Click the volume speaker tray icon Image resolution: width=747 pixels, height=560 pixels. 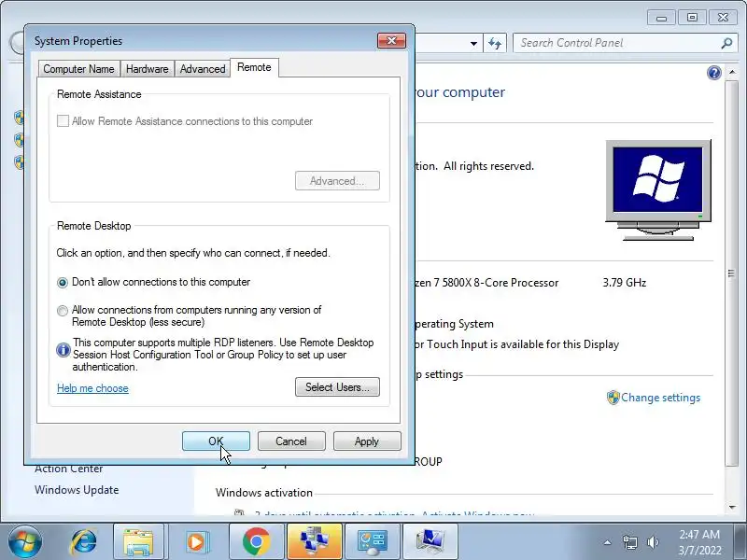click(653, 542)
